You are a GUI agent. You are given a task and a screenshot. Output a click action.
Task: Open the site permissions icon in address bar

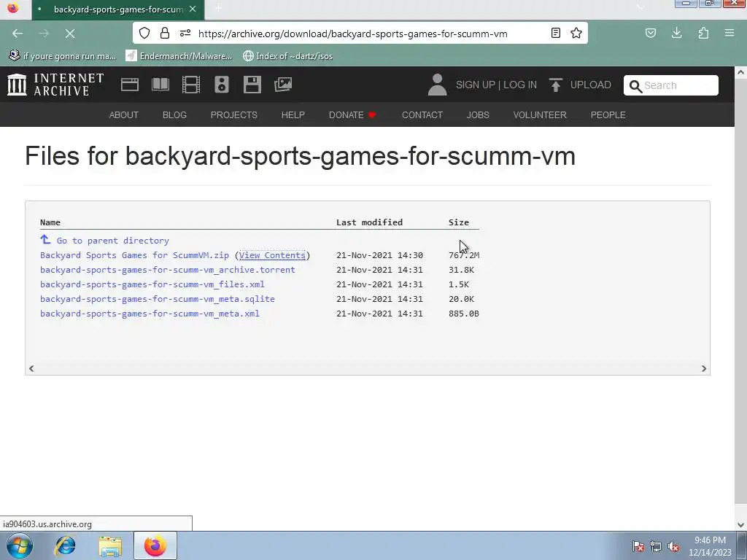pyautogui.click(x=185, y=33)
